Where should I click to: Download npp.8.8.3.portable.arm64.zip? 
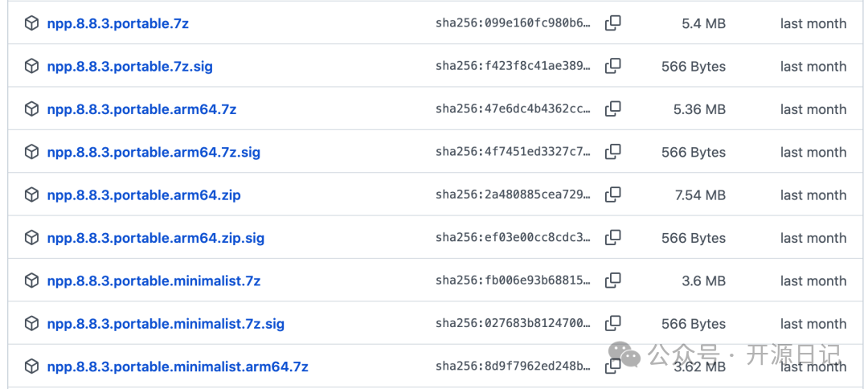point(144,195)
